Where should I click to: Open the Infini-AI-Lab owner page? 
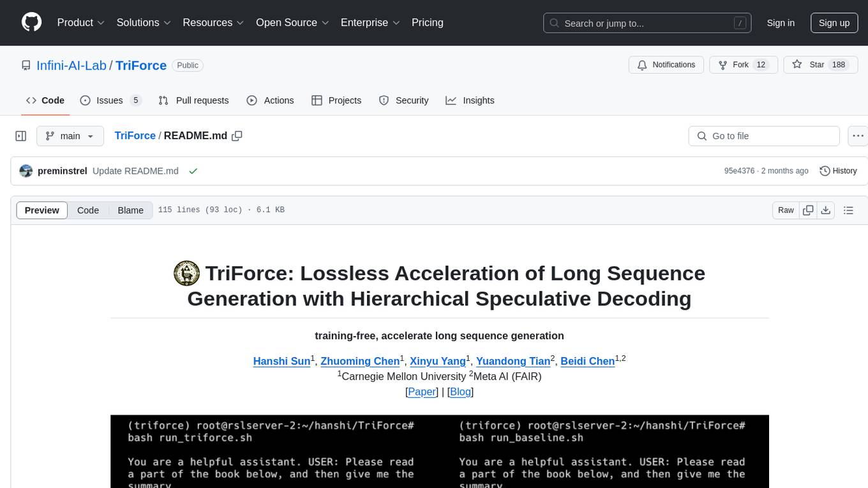[71, 65]
